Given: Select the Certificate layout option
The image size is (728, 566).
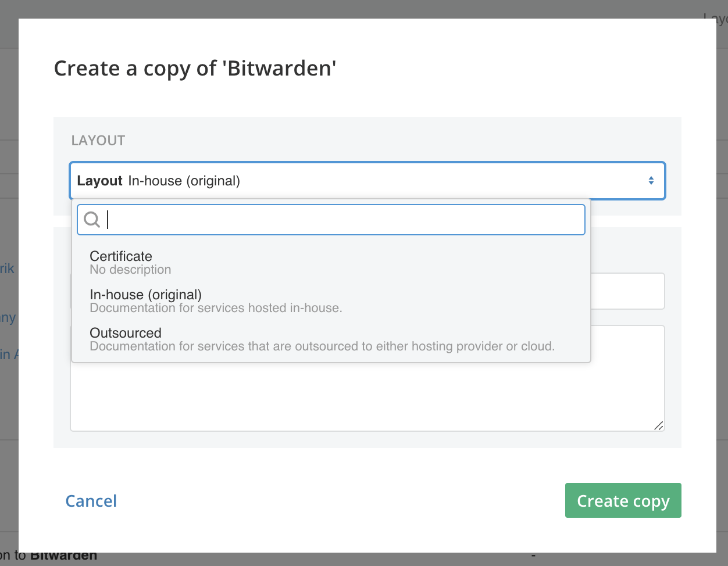Looking at the screenshot, I should pos(331,263).
